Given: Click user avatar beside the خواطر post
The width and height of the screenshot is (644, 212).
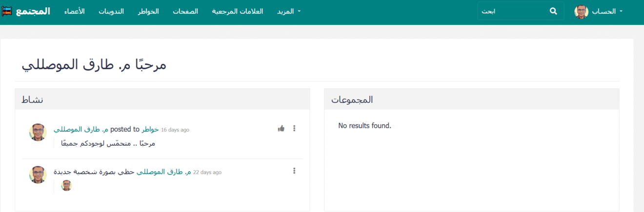Looking at the screenshot, I should [x=38, y=132].
